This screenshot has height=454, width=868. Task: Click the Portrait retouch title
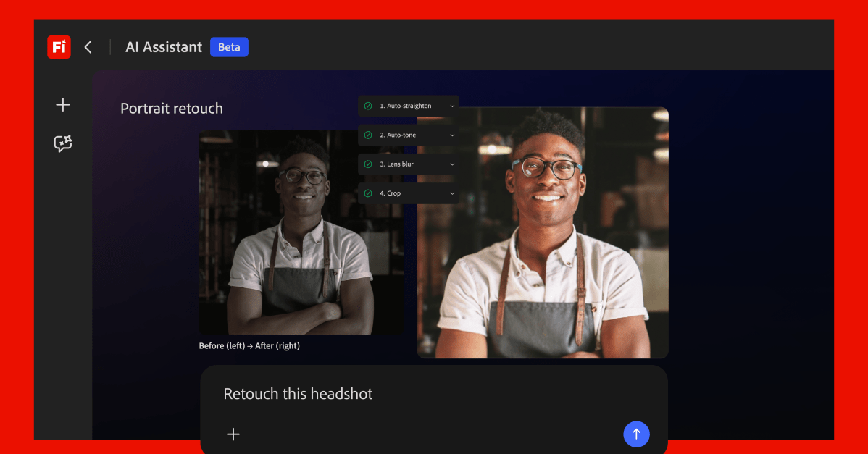pos(171,108)
